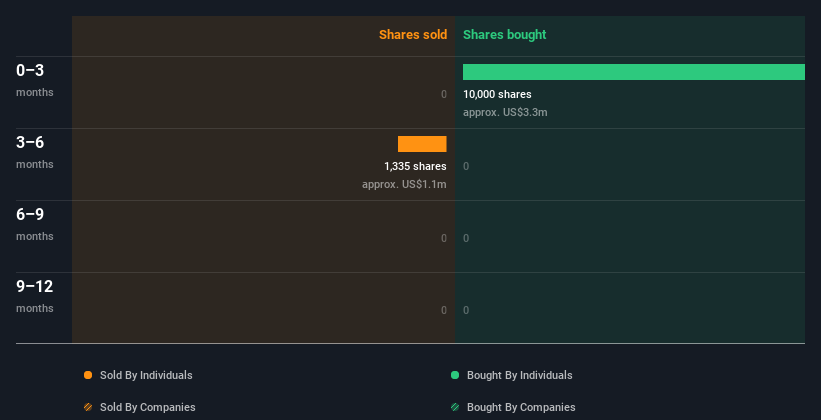Click the 1,335 shares label
Image resolution: width=821 pixels, height=420 pixels.
(415, 167)
